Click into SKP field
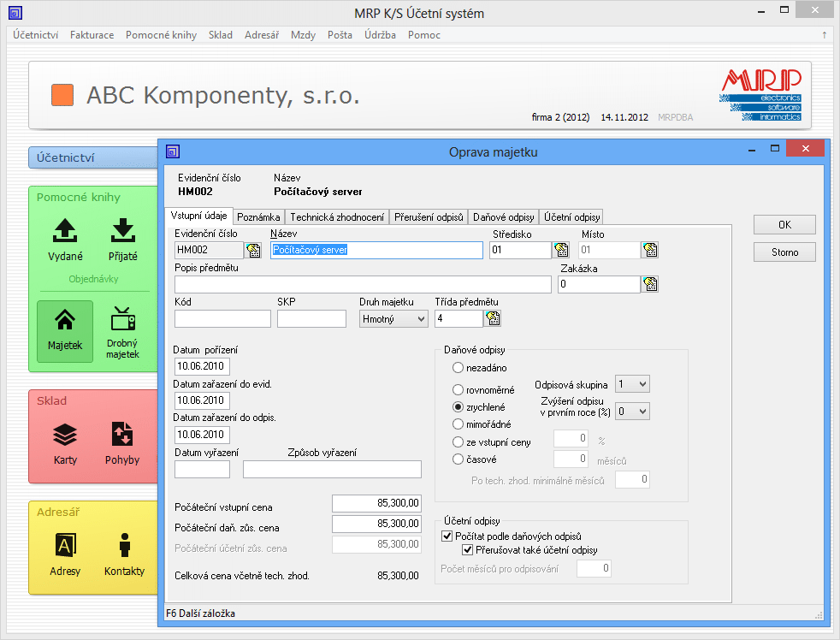 click(x=311, y=318)
